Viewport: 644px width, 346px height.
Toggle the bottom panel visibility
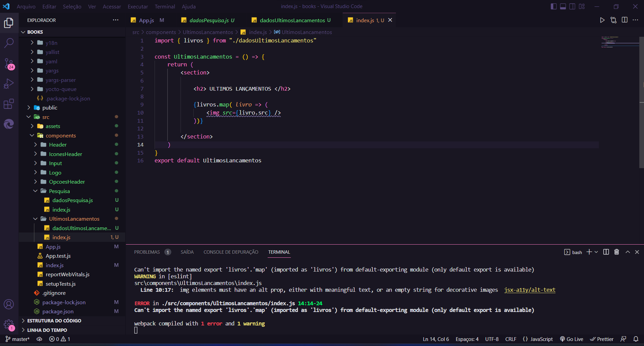563,6
